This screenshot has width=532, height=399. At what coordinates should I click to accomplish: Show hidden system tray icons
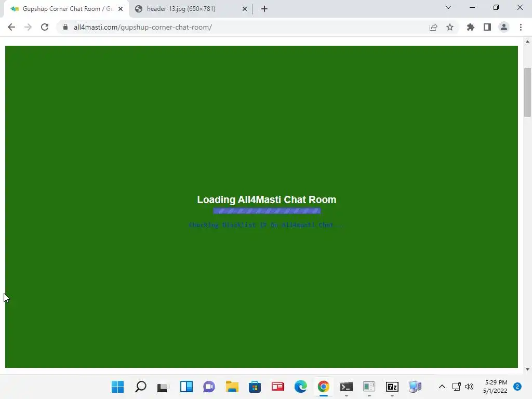click(x=442, y=387)
